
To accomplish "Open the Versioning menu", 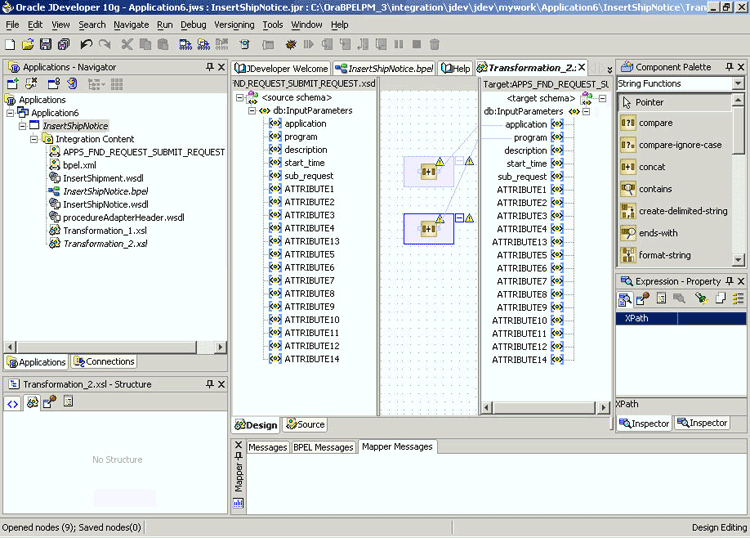I will [x=234, y=24].
